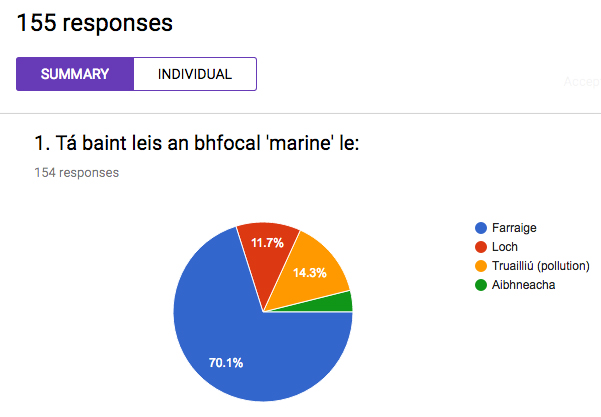
Task: Click the Farraige legend label
Action: click(x=514, y=228)
